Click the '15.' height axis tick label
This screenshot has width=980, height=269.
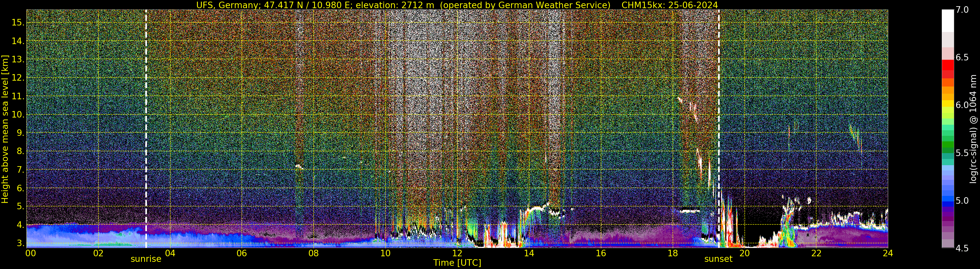point(18,23)
